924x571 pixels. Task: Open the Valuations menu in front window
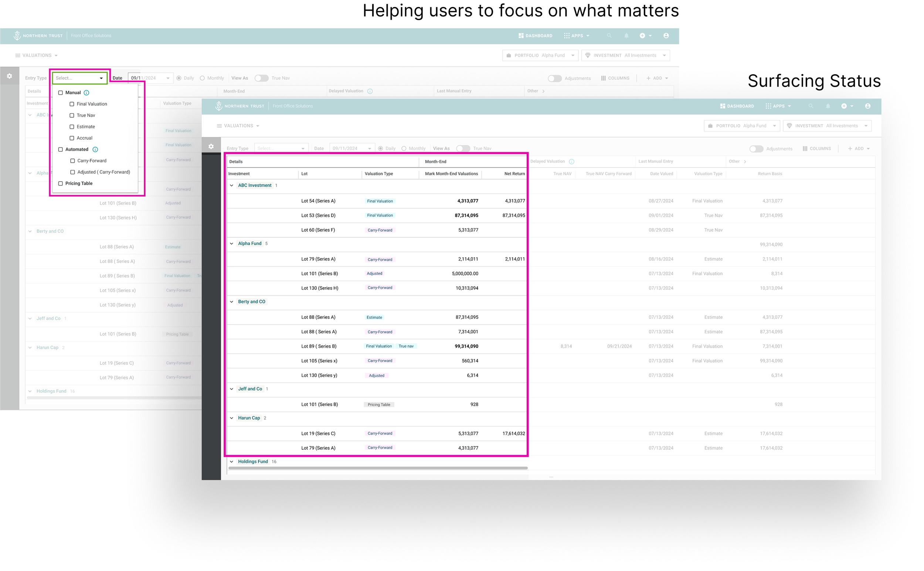pos(238,126)
